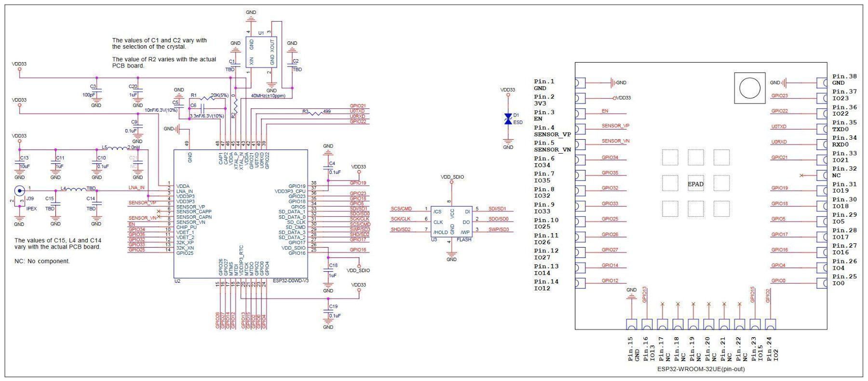
Task: Select the C13 10uF capacitor symbol
Action: point(20,162)
